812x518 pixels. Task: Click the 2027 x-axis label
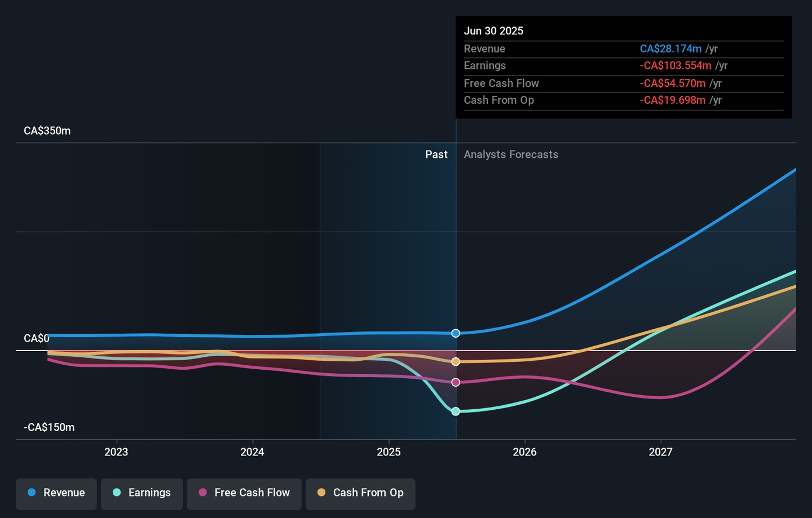tap(660, 452)
